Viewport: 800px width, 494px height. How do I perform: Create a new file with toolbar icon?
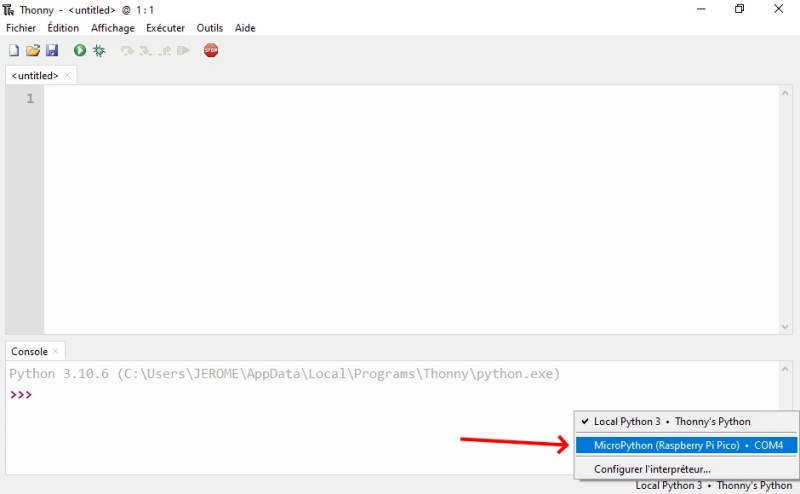(x=14, y=51)
